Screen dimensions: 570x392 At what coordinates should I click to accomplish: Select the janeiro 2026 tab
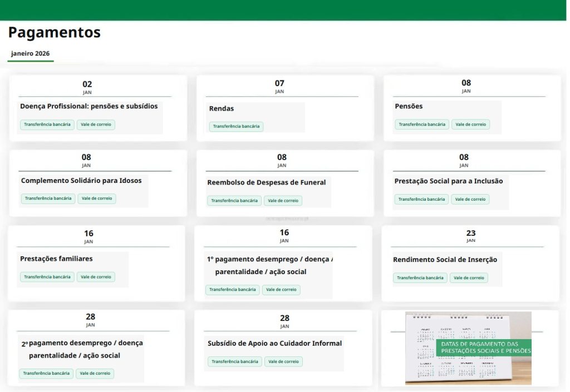30,54
